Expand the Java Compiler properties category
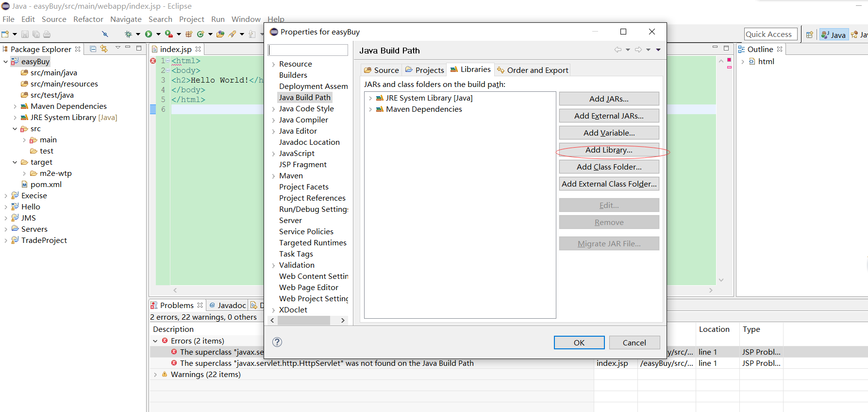The height and width of the screenshot is (412, 868). pos(273,120)
